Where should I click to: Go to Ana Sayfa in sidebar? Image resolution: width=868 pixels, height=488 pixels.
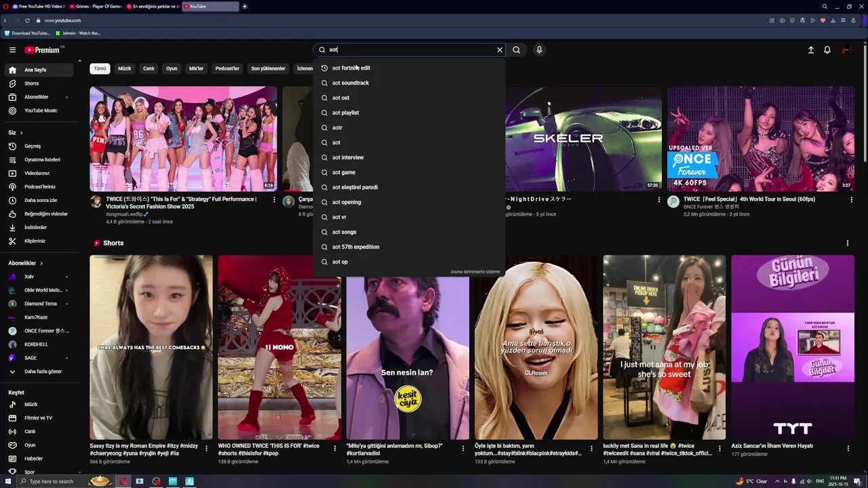[40, 70]
